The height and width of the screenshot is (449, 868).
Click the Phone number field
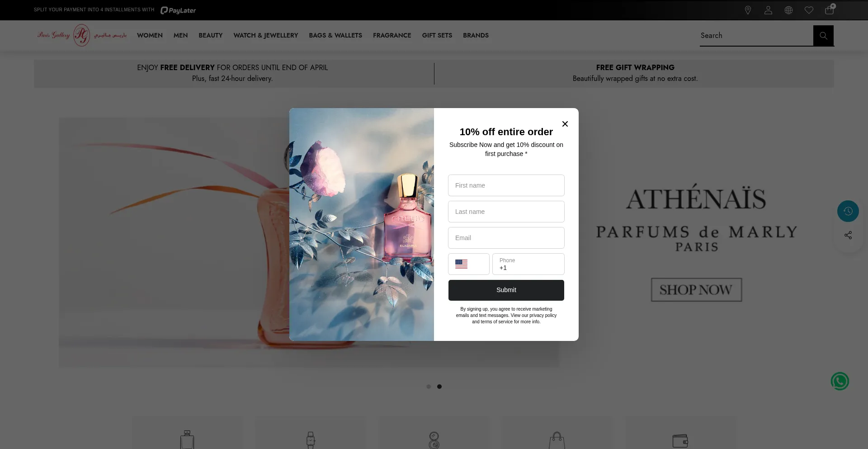click(x=528, y=264)
